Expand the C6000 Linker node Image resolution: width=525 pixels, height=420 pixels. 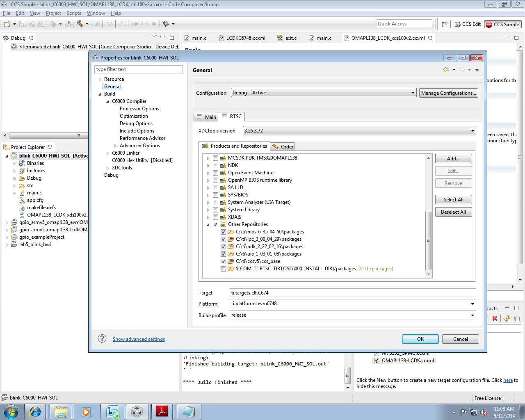coord(107,153)
